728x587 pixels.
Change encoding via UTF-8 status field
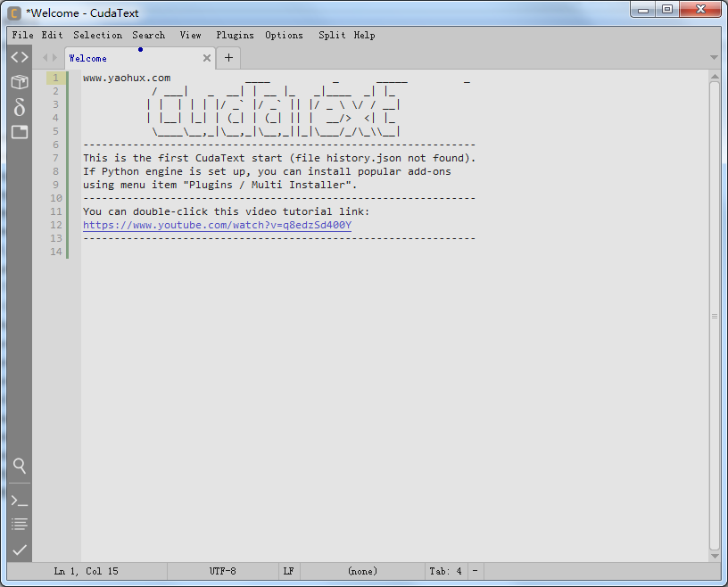click(x=223, y=571)
